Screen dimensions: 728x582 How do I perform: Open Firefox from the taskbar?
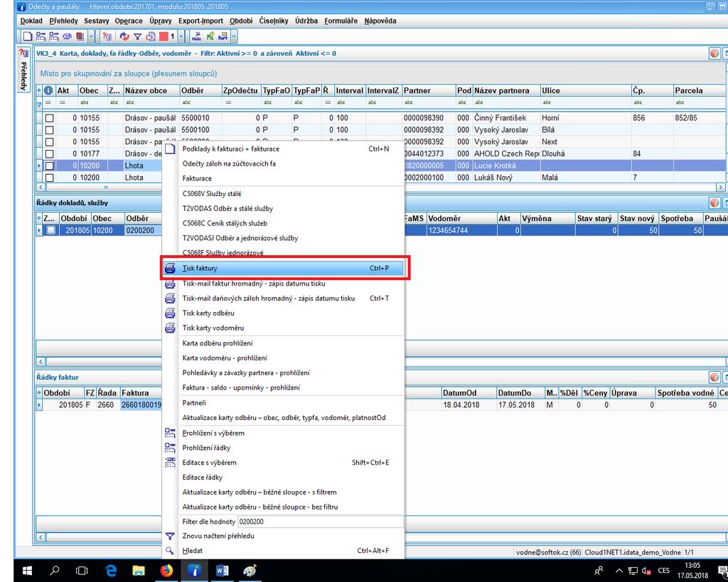tap(166, 571)
